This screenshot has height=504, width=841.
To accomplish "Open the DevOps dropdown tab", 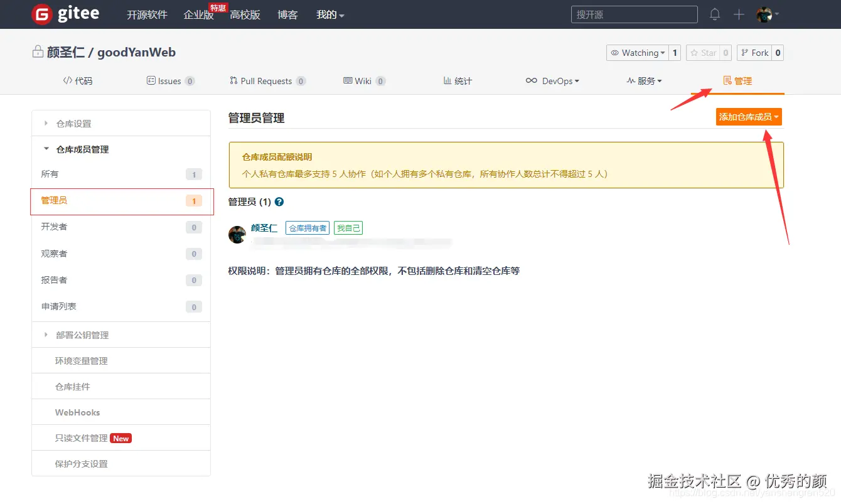I will pos(552,81).
